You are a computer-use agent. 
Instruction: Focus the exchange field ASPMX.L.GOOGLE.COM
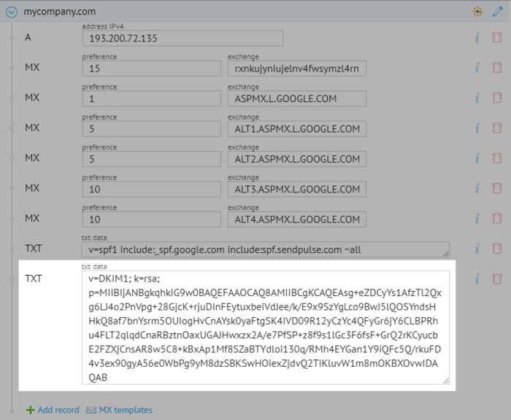click(x=297, y=98)
